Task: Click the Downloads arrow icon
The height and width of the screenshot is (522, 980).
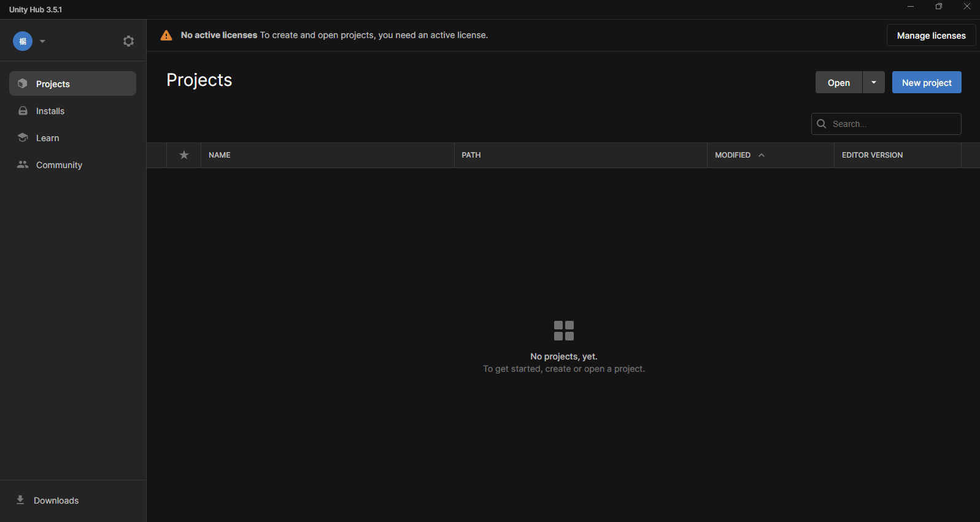Action: coord(20,500)
